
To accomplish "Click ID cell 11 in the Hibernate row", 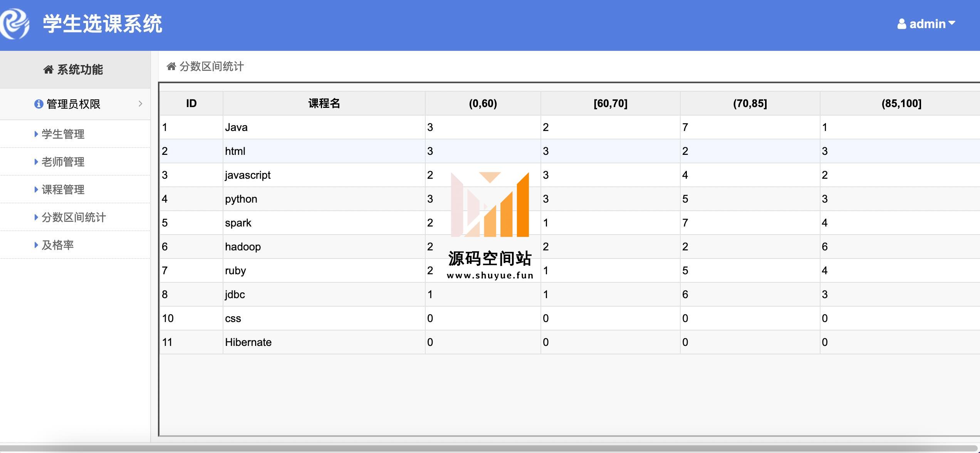I will [191, 342].
